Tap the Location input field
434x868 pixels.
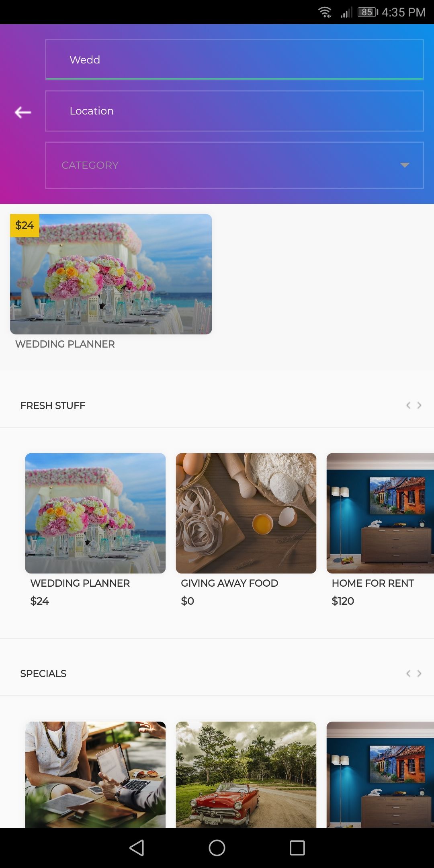click(234, 111)
